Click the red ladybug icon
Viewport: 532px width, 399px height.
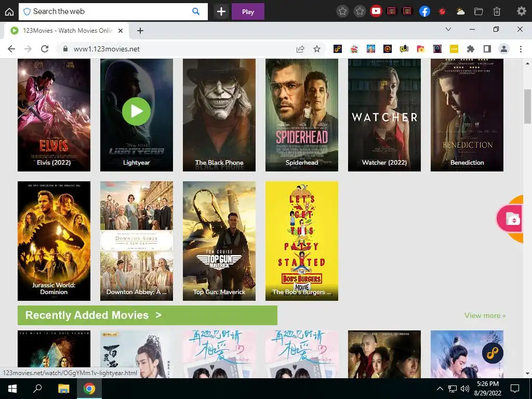pyautogui.click(x=442, y=11)
